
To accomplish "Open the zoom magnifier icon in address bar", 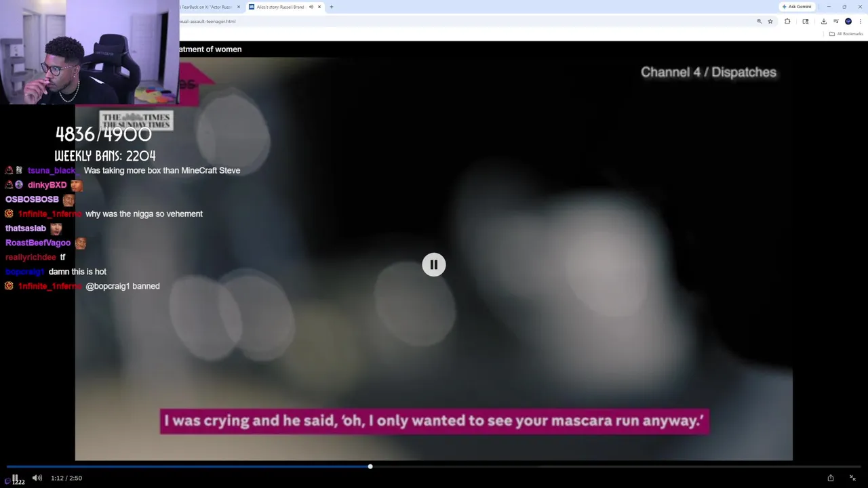I will tap(759, 21).
